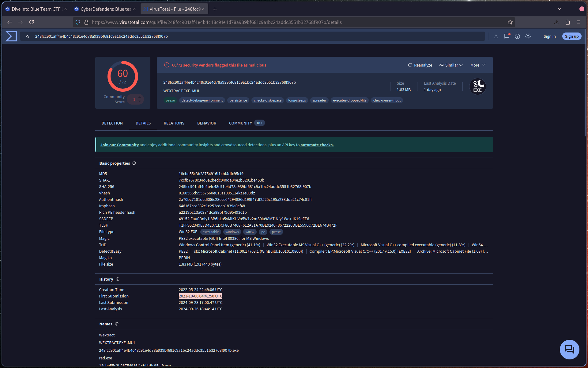Image resolution: width=588 pixels, height=368 pixels.
Task: Click the EXE file type icon
Action: point(477,86)
